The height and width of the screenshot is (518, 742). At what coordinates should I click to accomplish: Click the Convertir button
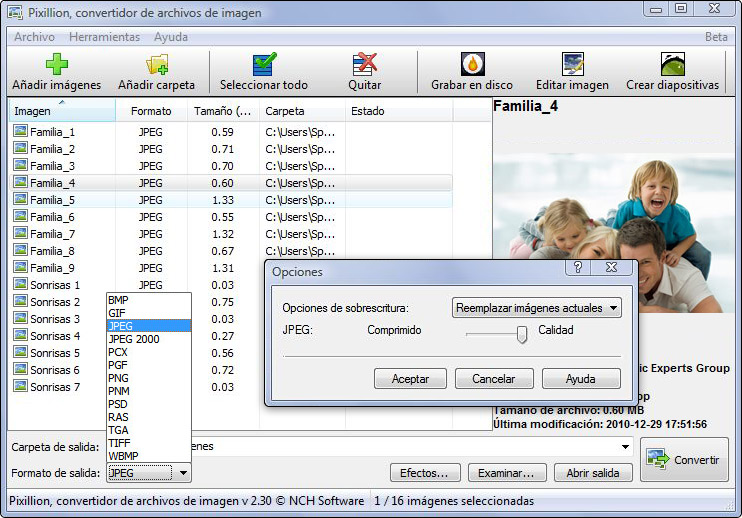pyautogui.click(x=684, y=459)
